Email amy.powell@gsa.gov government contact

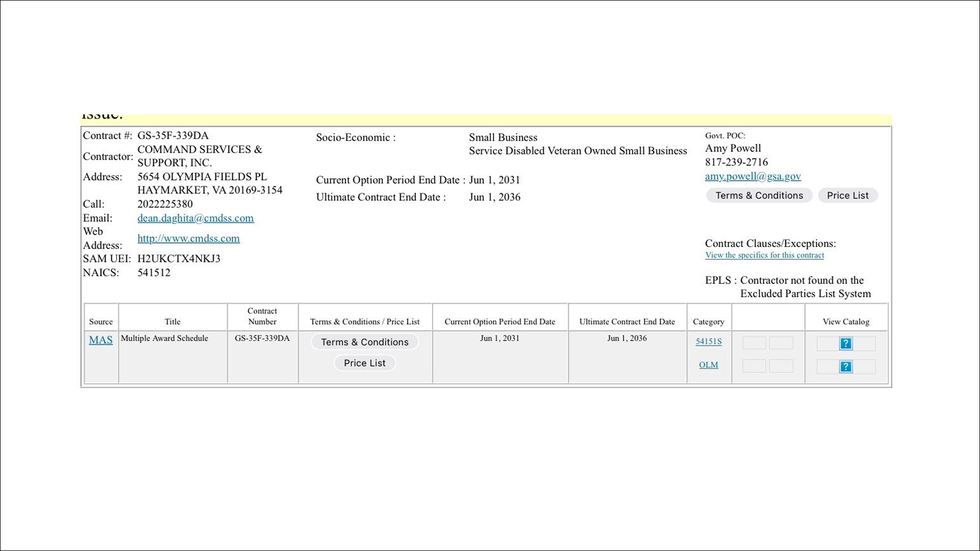tap(752, 176)
